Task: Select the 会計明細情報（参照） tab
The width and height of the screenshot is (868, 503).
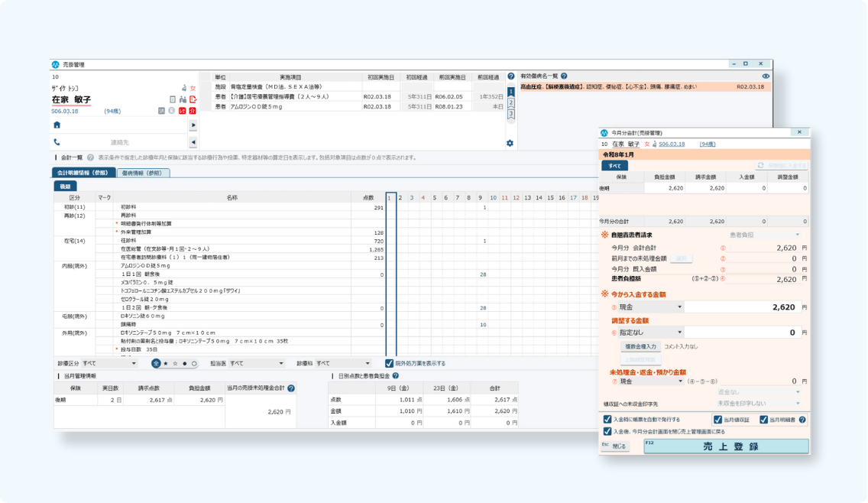Action: coord(84,173)
